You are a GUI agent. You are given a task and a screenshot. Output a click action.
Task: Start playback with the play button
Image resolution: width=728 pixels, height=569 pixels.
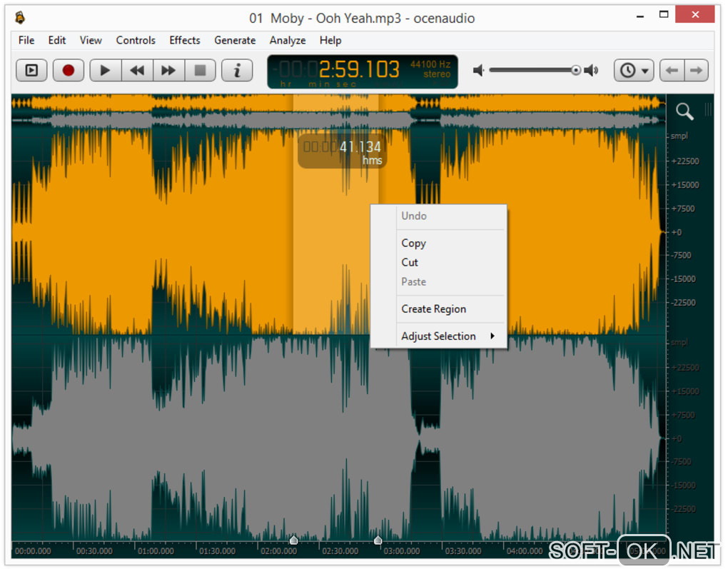coord(106,71)
